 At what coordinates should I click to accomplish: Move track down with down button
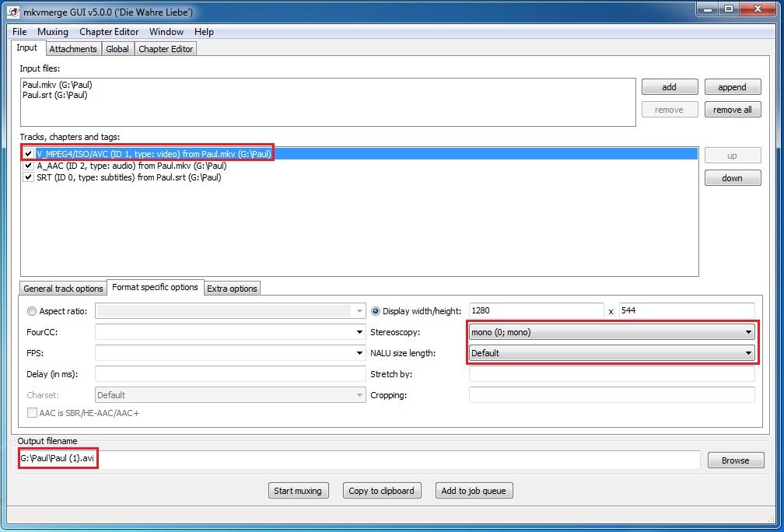733,178
